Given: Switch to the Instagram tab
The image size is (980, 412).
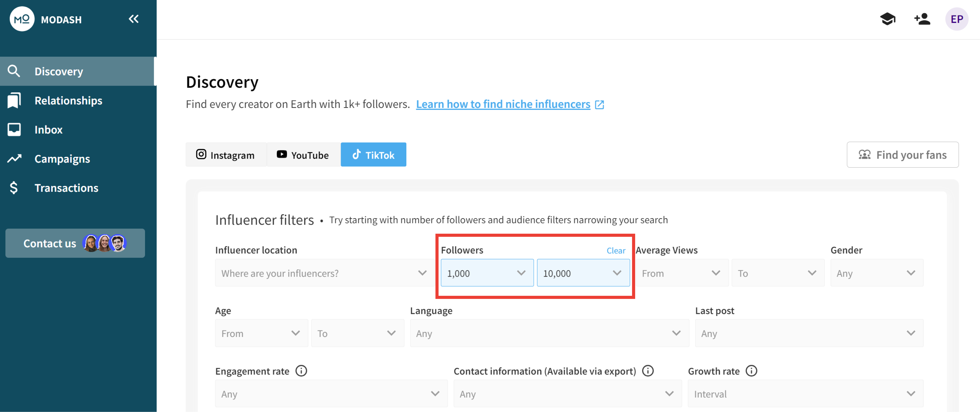Looking at the screenshot, I should pos(226,154).
